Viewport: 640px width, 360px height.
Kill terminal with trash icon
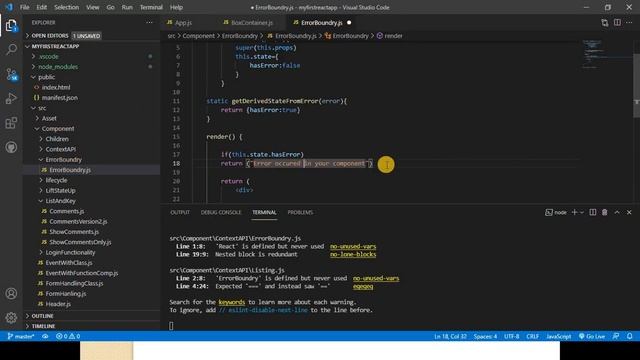point(604,212)
